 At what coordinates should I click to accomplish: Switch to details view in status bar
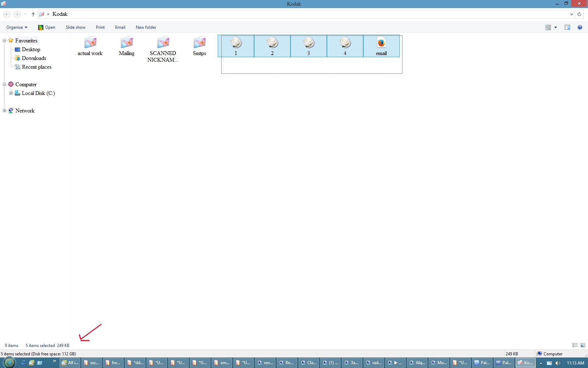(x=575, y=345)
